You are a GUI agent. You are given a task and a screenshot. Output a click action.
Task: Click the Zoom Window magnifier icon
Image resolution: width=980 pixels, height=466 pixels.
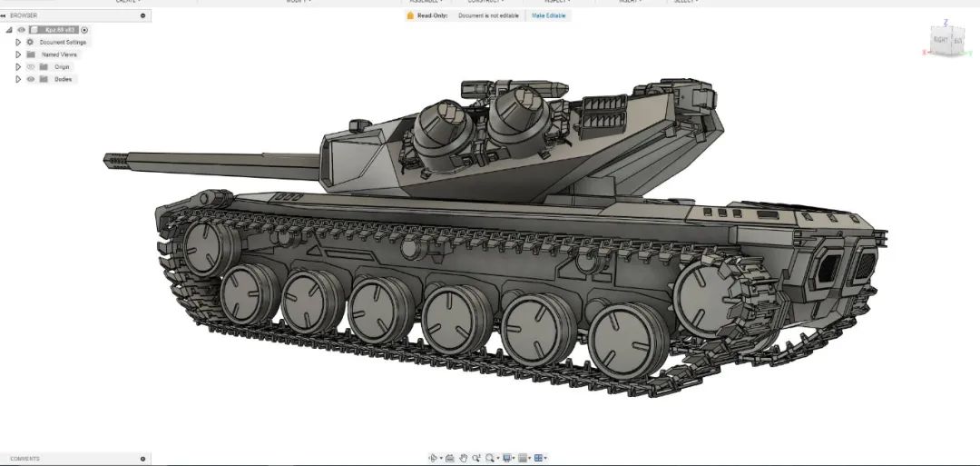(491, 459)
